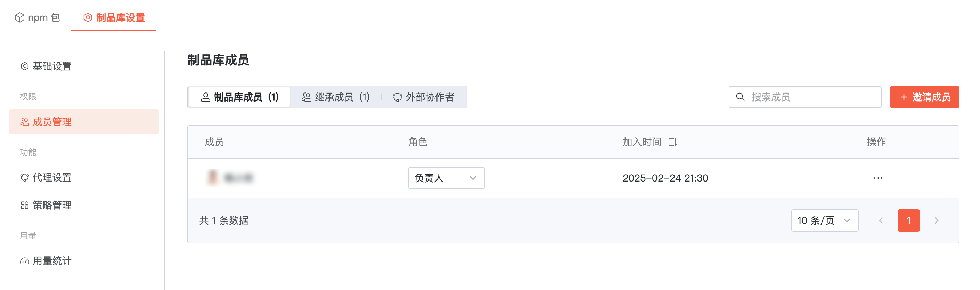Switch to the 外部协作者 tab
Image resolution: width=980 pixels, height=290 pixels.
(x=423, y=97)
